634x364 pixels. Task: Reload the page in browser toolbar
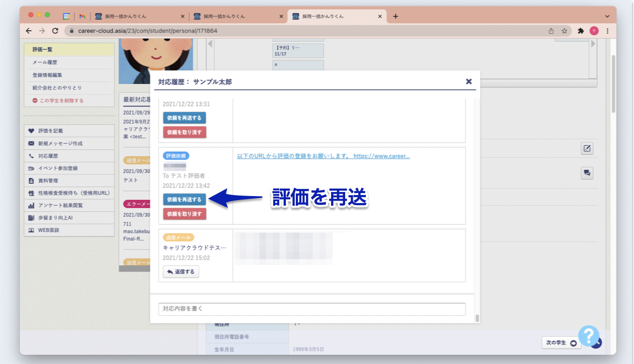pos(55,31)
